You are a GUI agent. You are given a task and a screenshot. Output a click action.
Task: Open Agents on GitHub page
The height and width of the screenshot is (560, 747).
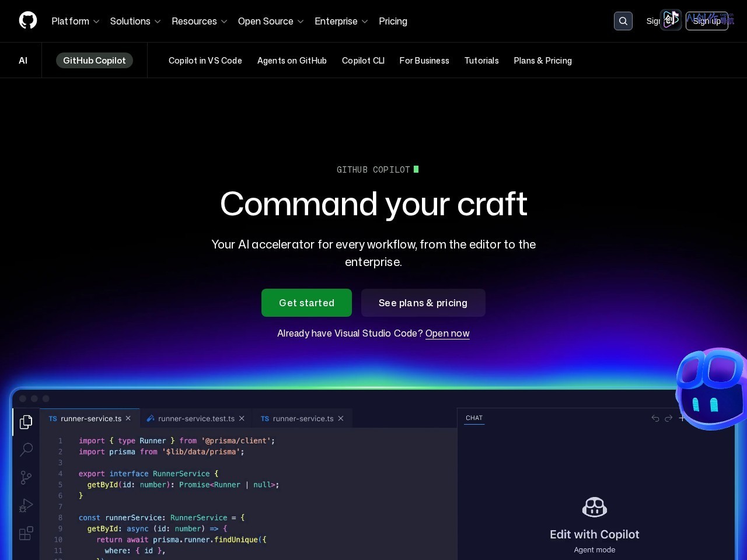coord(292,61)
